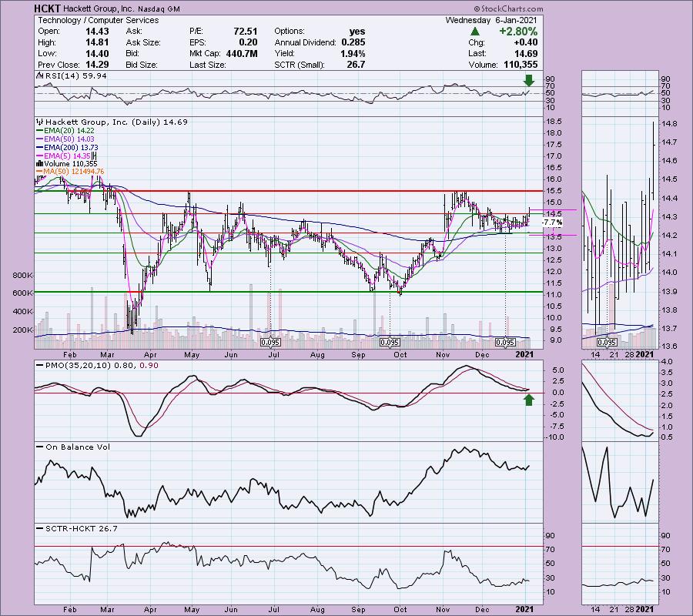Click 'Aug' on the bottom SCTR date axis

tap(317, 609)
